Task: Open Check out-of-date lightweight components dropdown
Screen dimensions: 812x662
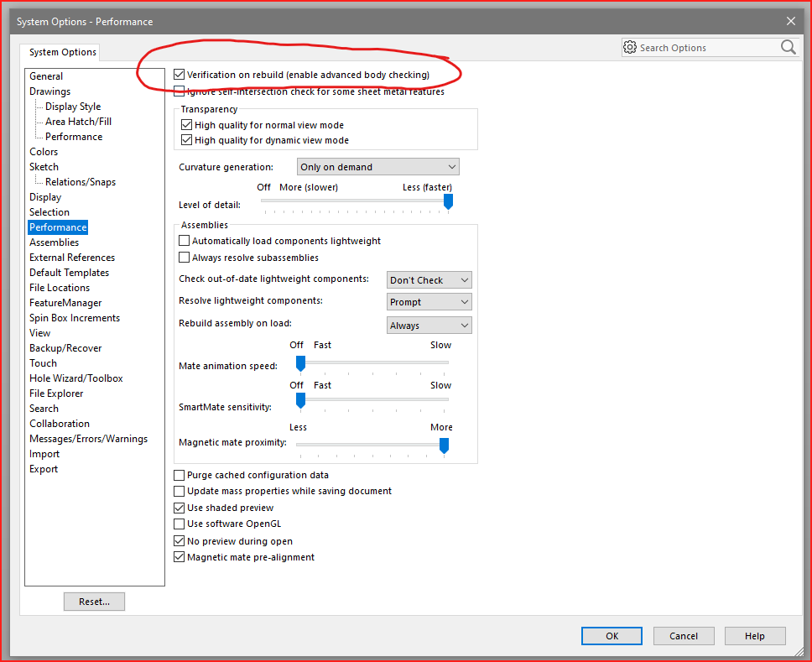Action: (x=429, y=280)
